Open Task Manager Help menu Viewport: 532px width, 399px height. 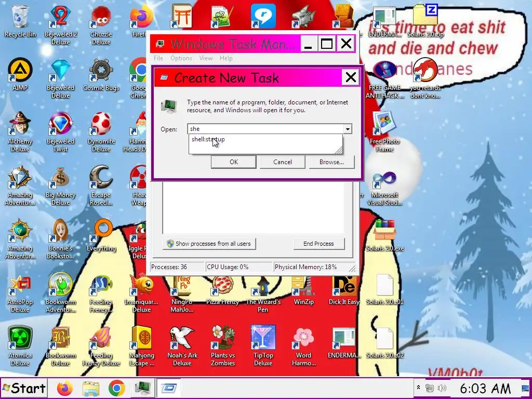tap(226, 58)
